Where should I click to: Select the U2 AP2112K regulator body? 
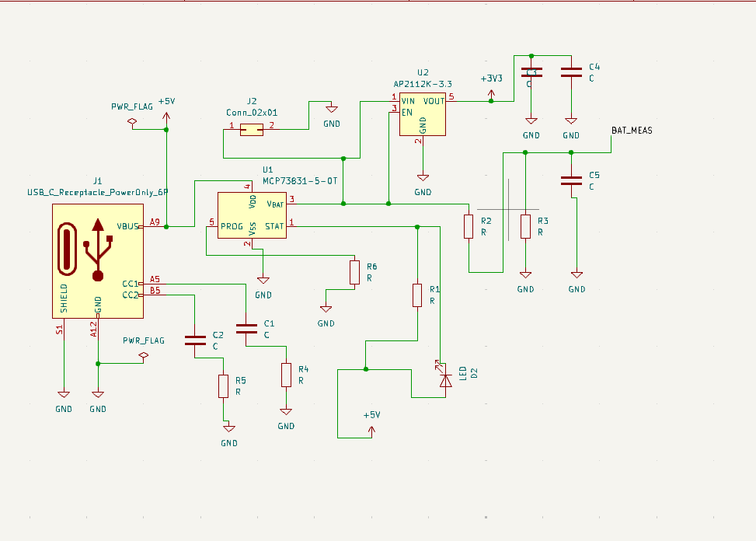[423, 114]
